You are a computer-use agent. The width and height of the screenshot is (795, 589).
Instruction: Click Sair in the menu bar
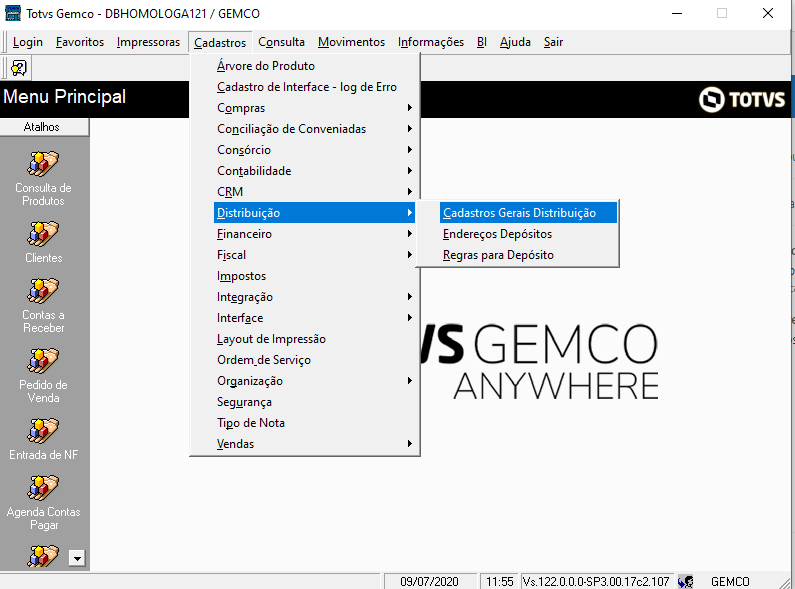553,42
